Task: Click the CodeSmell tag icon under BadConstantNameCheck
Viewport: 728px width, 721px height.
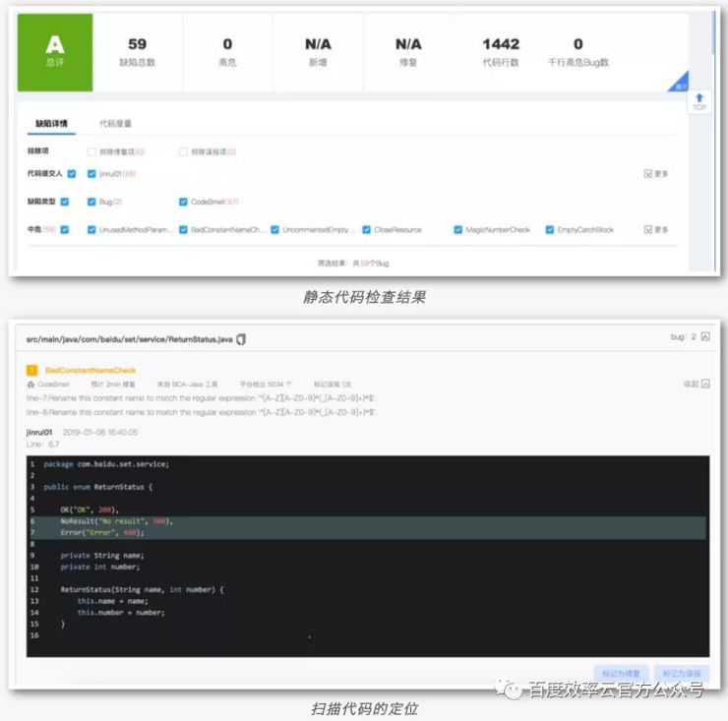Action: [x=31, y=385]
